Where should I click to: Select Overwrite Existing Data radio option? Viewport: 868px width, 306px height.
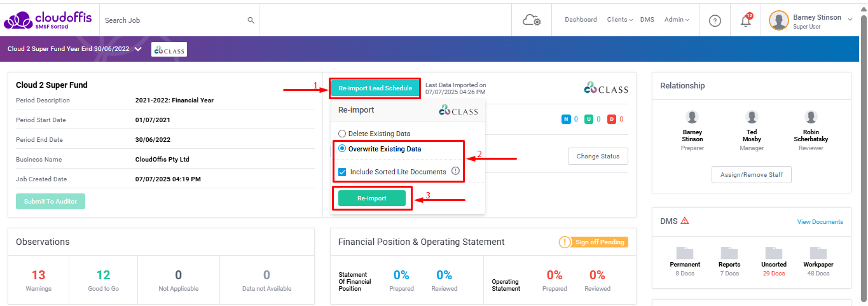pyautogui.click(x=342, y=149)
